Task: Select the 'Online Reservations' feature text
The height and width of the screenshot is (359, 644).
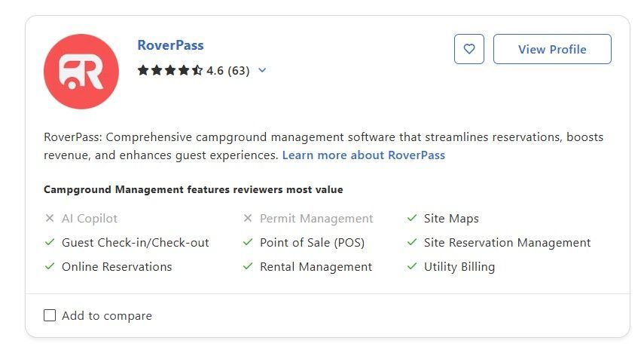Action: pos(117,267)
